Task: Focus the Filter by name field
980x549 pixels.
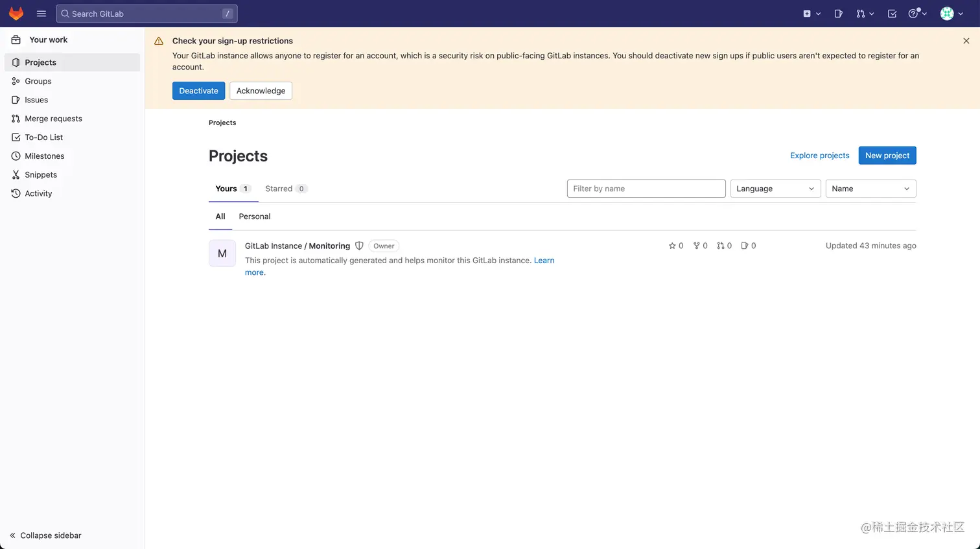Action: click(x=646, y=189)
